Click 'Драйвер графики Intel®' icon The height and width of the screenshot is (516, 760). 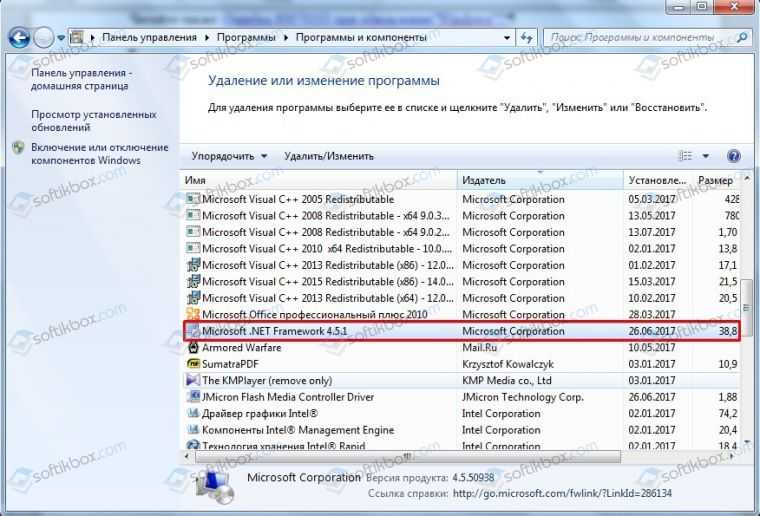(x=193, y=413)
